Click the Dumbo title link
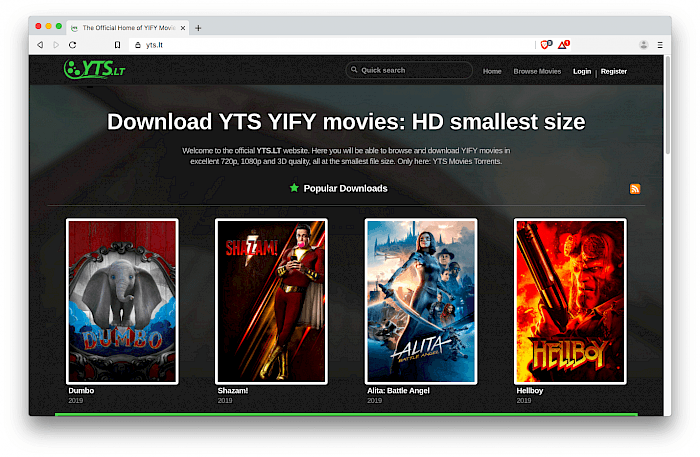The image size is (700, 457). [81, 391]
